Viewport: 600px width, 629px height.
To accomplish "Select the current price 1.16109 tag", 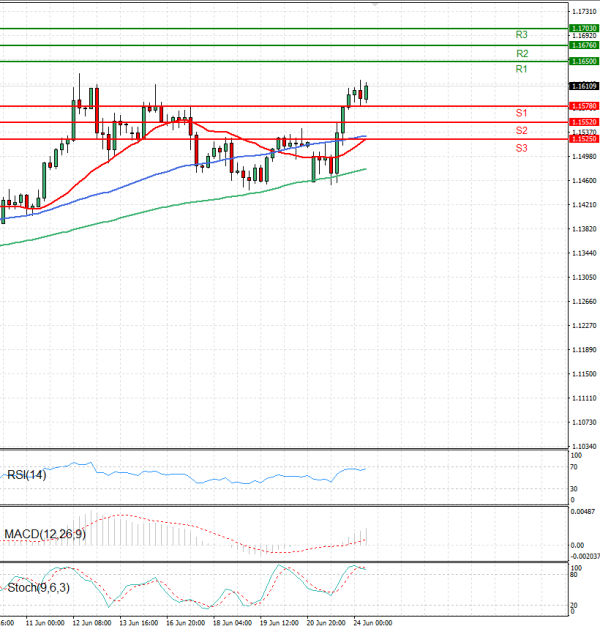I will [x=583, y=87].
